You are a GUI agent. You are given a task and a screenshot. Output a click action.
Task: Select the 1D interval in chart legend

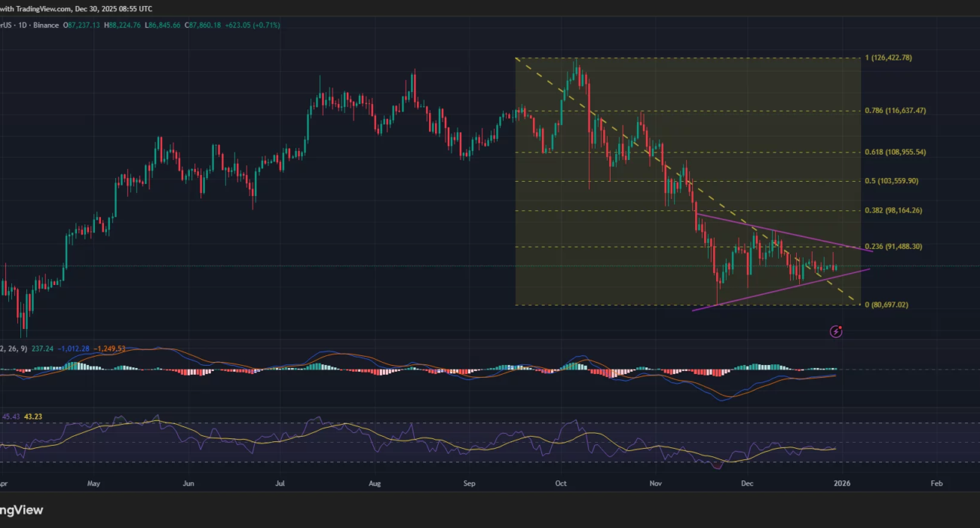(24, 25)
